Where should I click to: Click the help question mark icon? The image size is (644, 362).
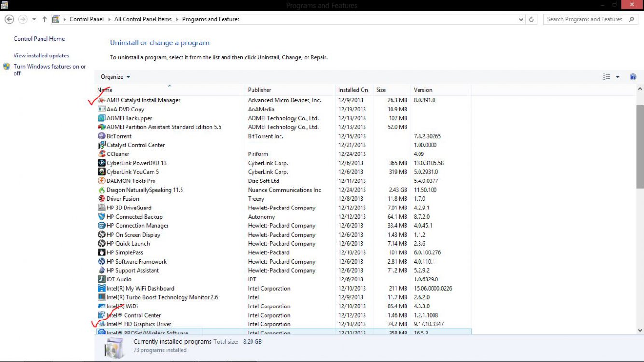coord(633,77)
